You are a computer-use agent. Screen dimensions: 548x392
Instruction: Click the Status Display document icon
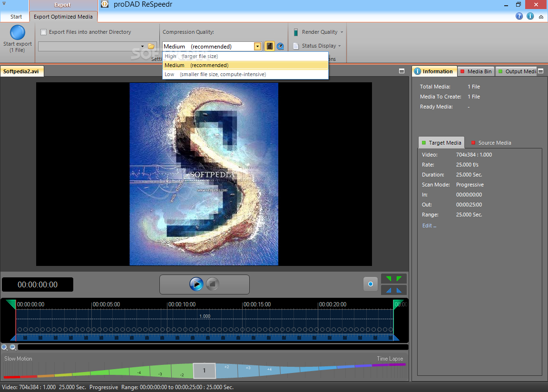coord(296,46)
